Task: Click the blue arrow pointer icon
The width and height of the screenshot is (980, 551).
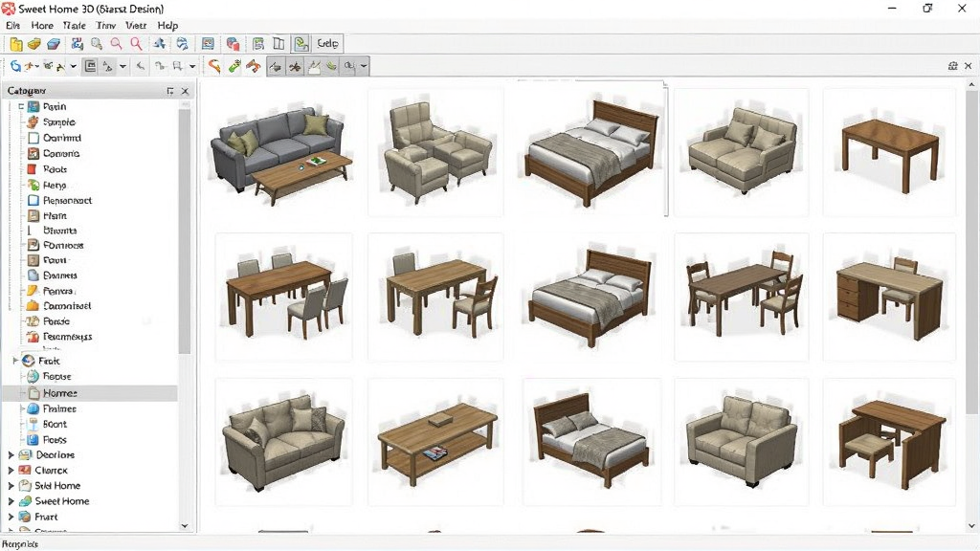Action: click(160, 44)
